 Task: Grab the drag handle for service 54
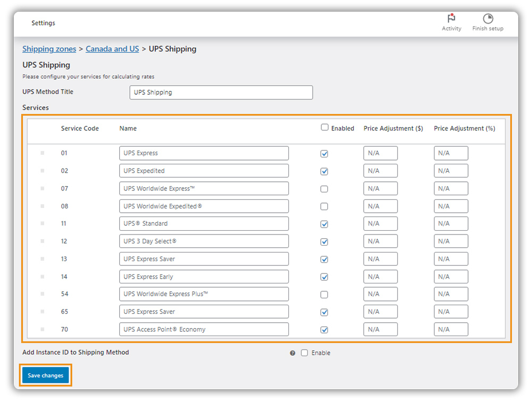[x=43, y=294]
